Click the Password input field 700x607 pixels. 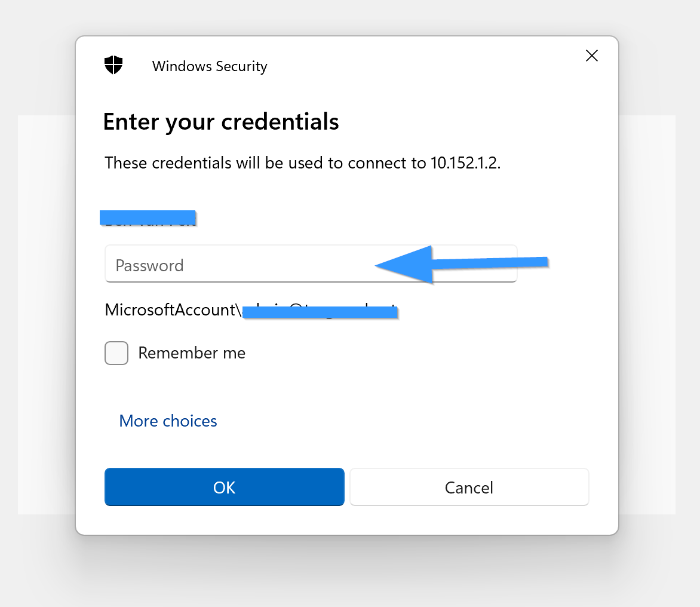239,263
